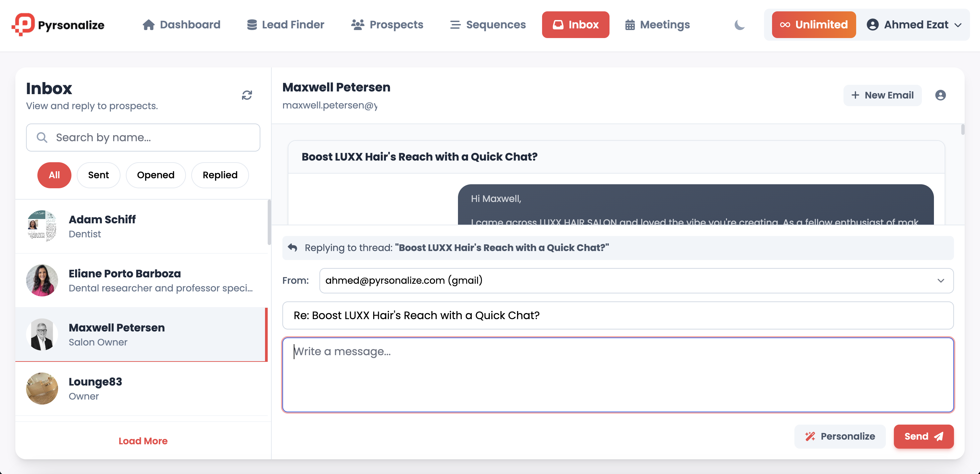Show only Replied conversations
Viewport: 980px width, 474px height.
pyautogui.click(x=220, y=175)
